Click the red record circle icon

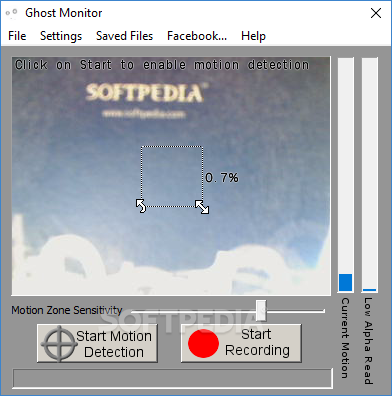(x=203, y=343)
